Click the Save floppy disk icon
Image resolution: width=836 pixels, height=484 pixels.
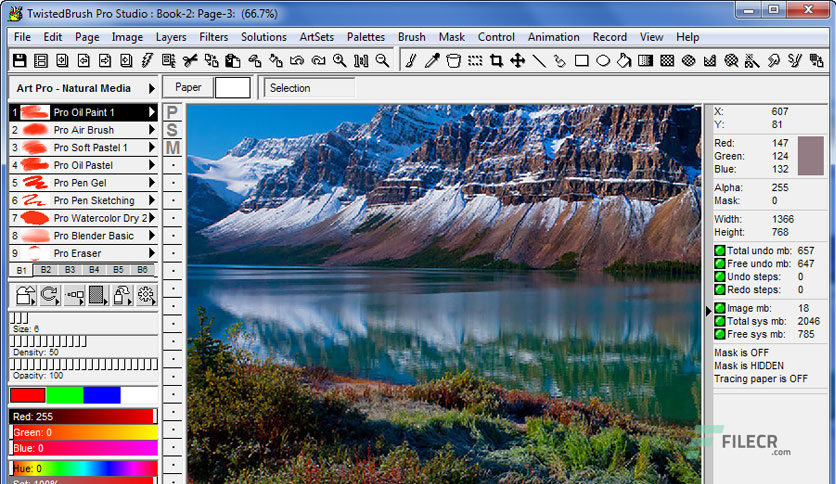click(x=20, y=61)
